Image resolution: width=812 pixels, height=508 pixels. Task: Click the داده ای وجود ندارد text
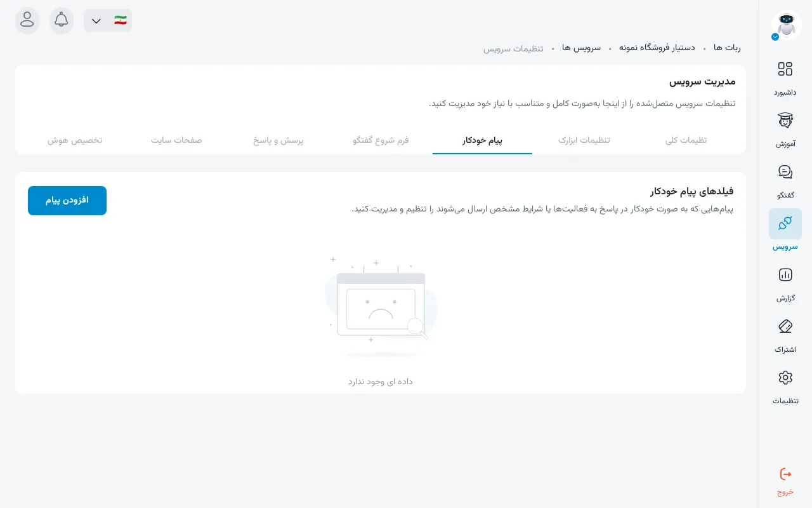(381, 381)
